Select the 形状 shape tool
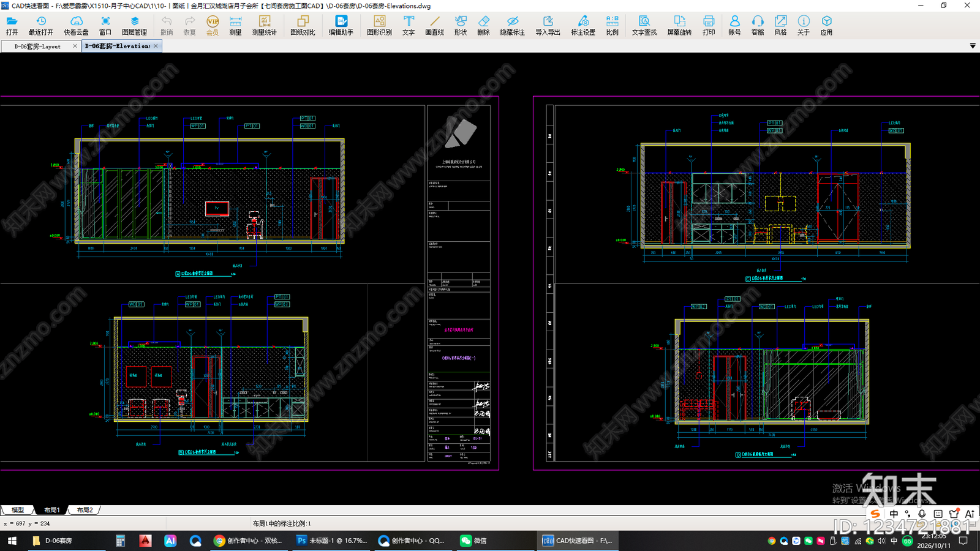 (x=461, y=26)
